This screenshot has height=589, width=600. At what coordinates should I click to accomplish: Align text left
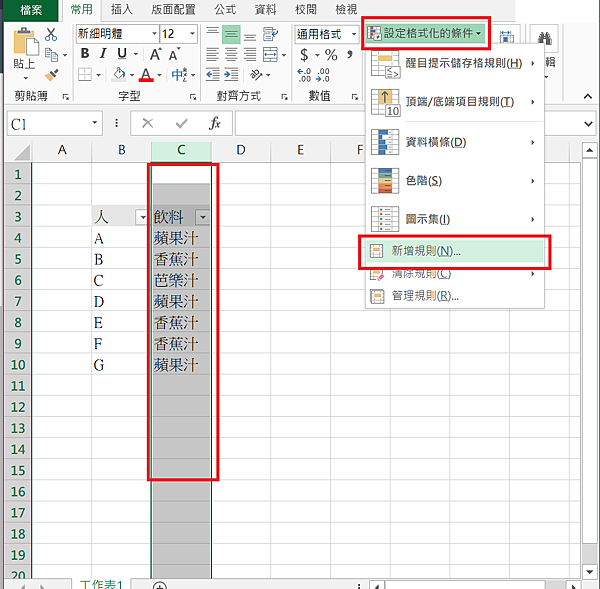tap(212, 55)
